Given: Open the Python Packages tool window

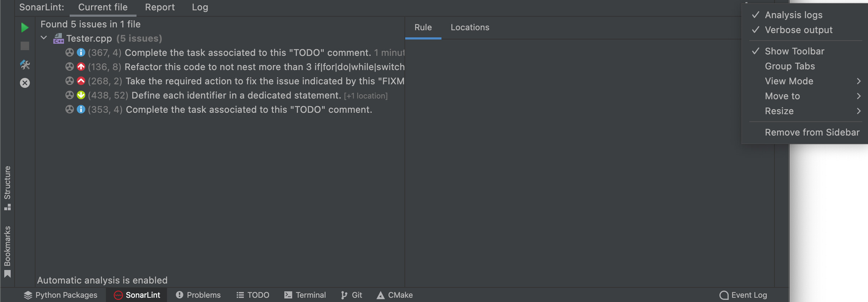Looking at the screenshot, I should click(x=60, y=295).
